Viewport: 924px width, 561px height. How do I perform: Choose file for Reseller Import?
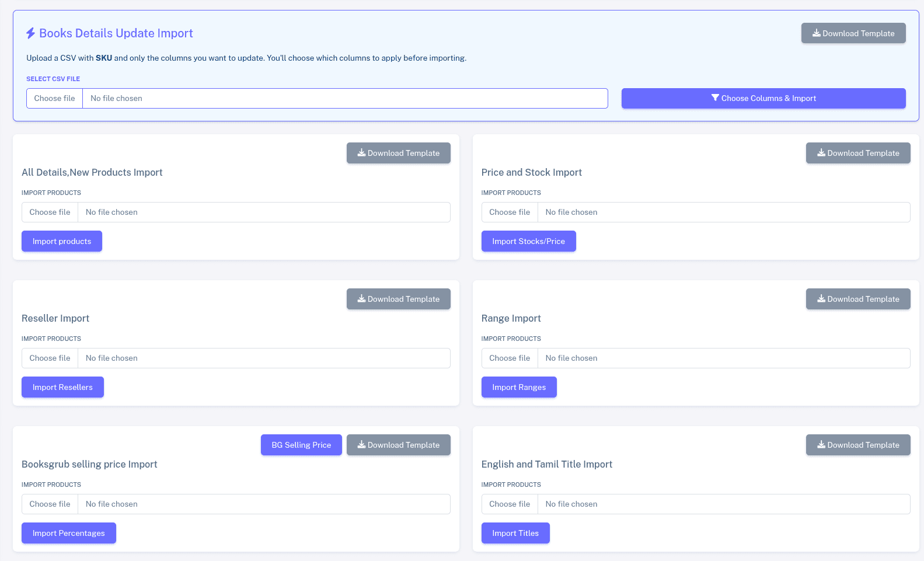click(x=50, y=358)
